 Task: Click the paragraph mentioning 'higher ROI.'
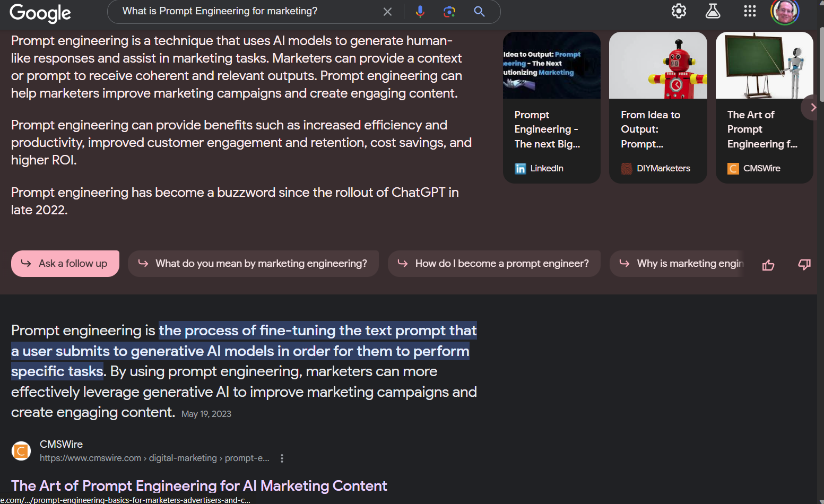[241, 142]
